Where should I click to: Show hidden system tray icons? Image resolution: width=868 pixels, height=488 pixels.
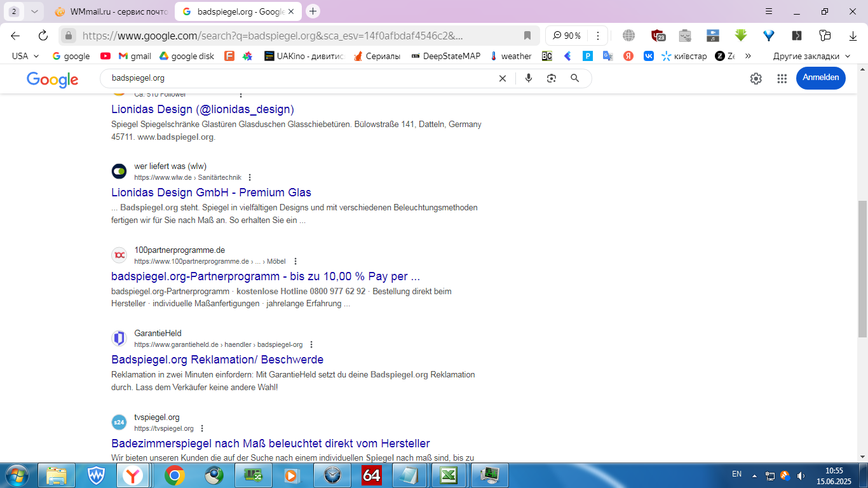[x=754, y=475]
